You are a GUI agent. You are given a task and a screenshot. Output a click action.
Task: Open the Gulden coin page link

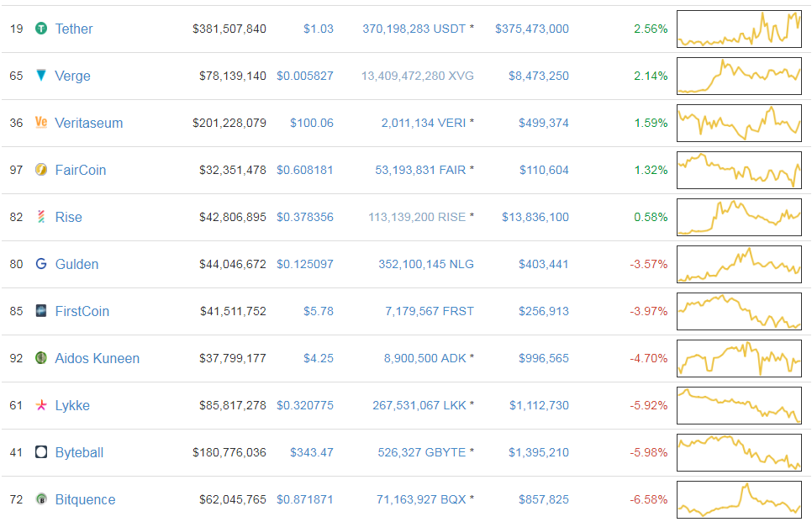pos(76,265)
